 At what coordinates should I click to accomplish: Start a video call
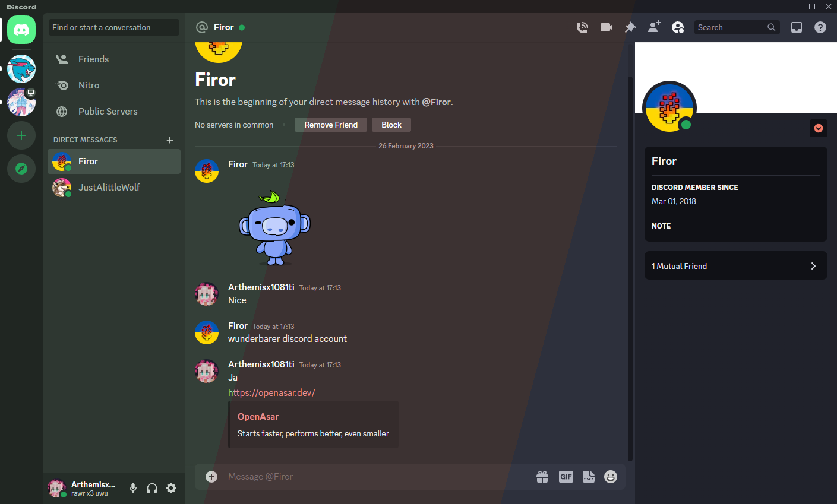point(607,27)
